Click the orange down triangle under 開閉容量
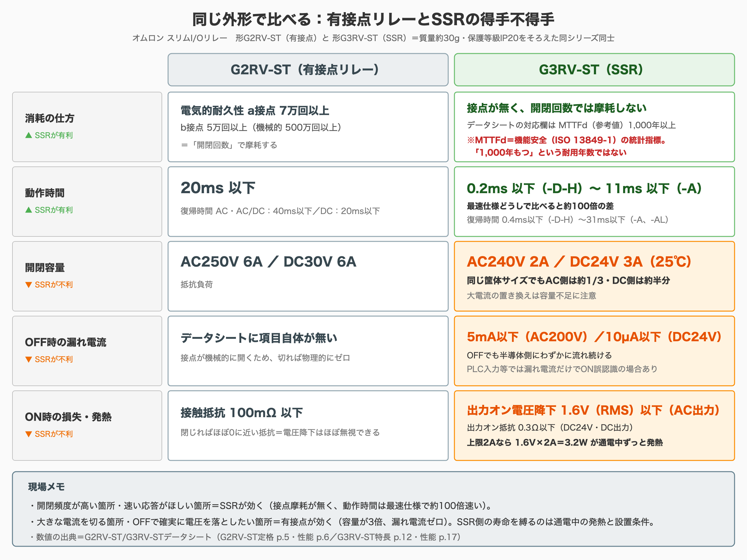The width and height of the screenshot is (747, 560). [x=29, y=285]
